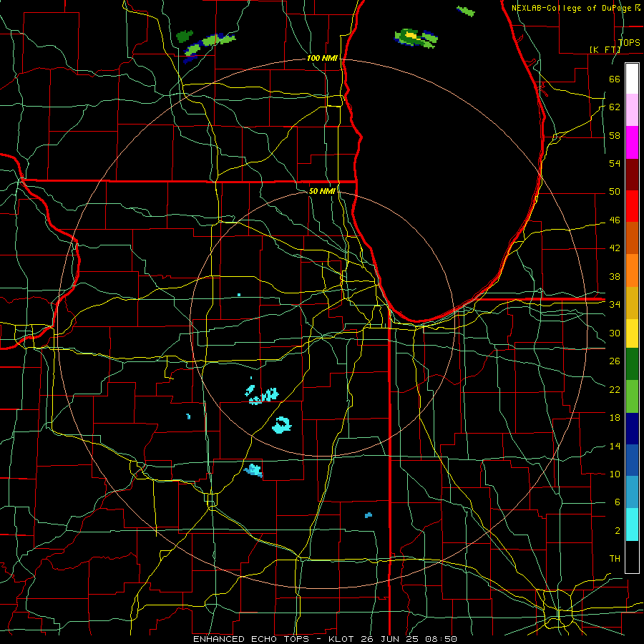Pick the yellow legend color swatch

point(632,333)
